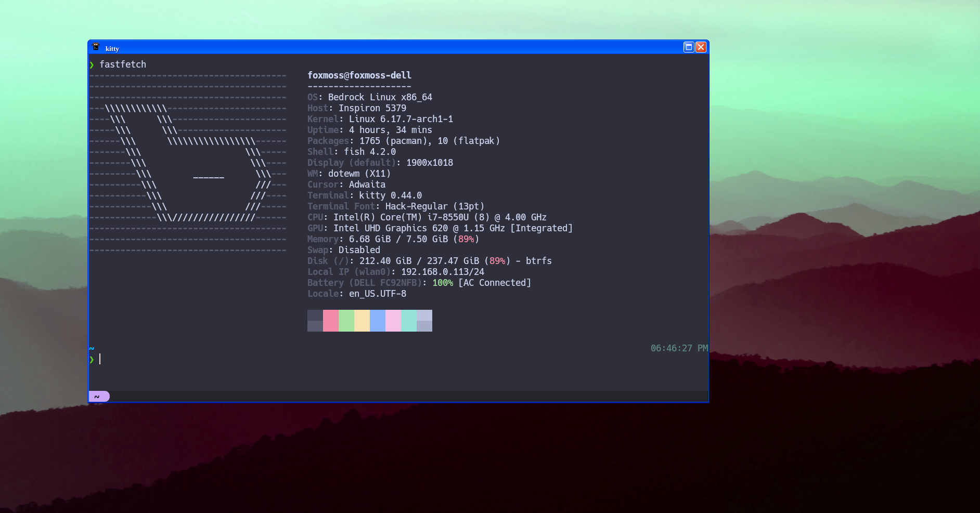Click the fastfetch command text
The height and width of the screenshot is (513, 980).
tap(123, 64)
